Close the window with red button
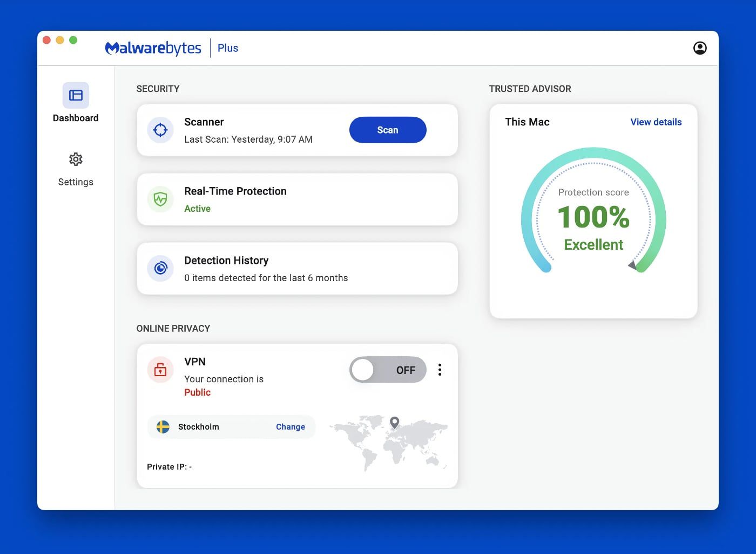Image resolution: width=756 pixels, height=554 pixels. pyautogui.click(x=46, y=40)
